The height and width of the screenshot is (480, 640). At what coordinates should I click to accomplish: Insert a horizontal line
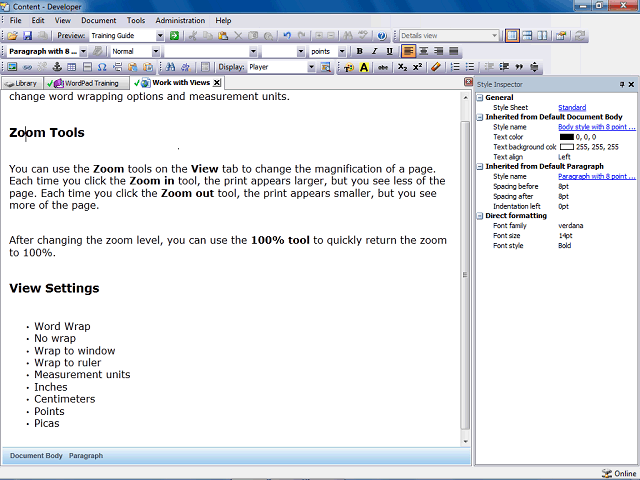(x=87, y=67)
